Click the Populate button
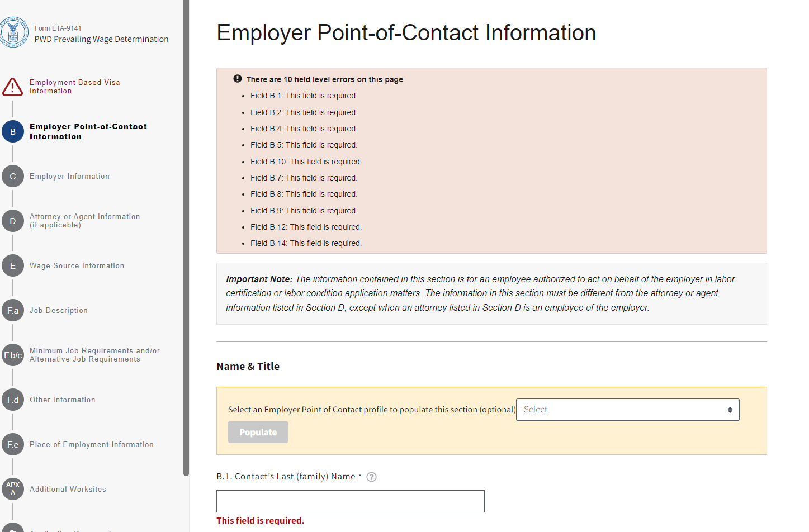The height and width of the screenshot is (532, 809). tap(258, 432)
